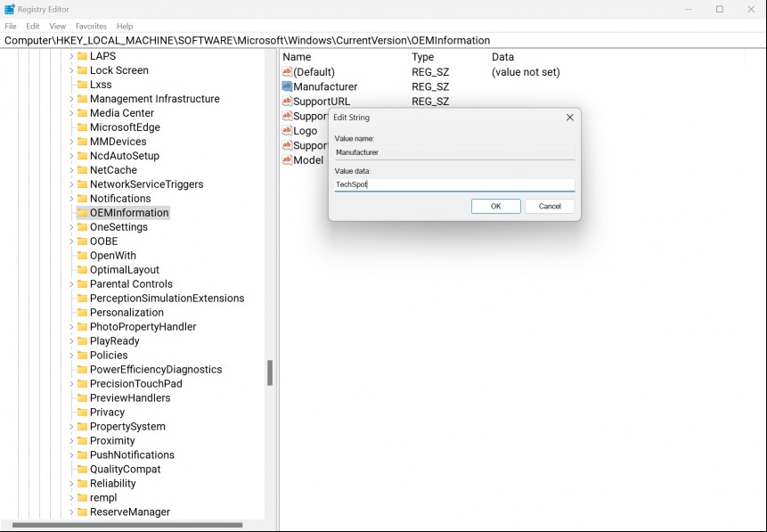The height and width of the screenshot is (532, 767).
Task: Expand the Notifications key
Action: (71, 198)
